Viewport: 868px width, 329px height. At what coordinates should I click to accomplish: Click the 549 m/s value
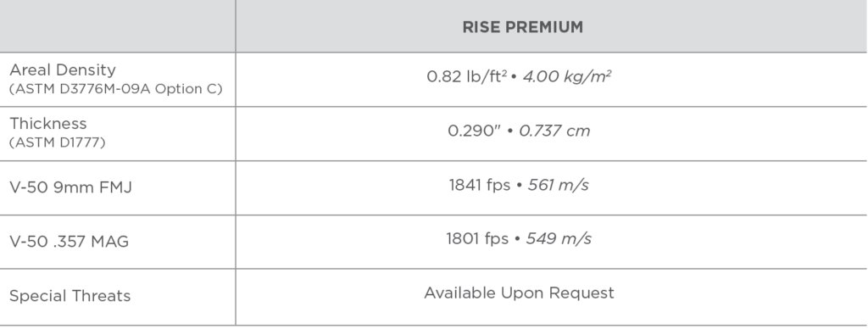tap(558, 239)
